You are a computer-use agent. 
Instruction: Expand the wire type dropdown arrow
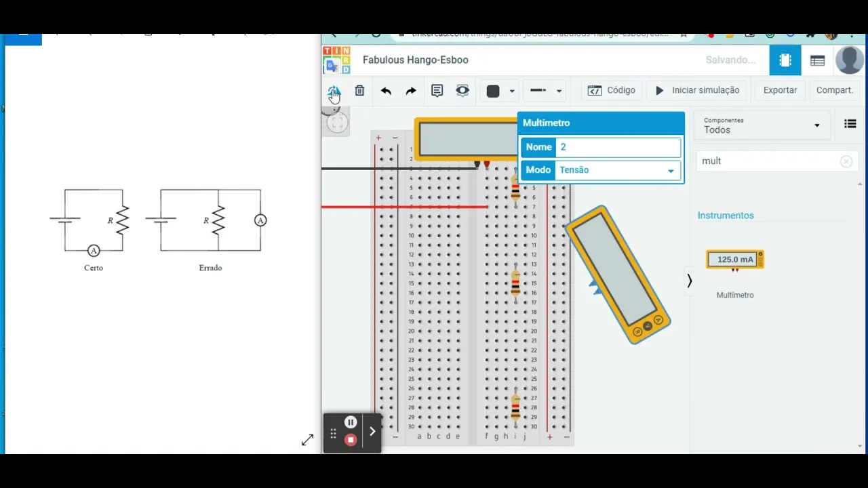point(559,91)
